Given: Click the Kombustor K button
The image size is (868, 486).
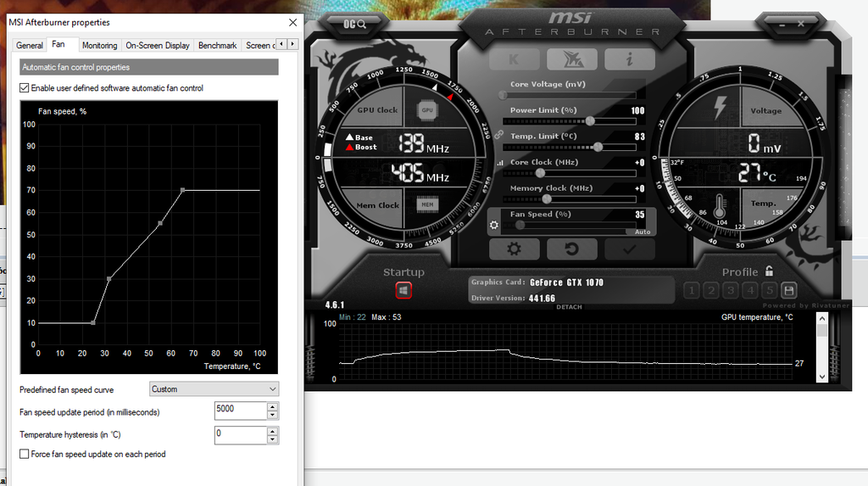Looking at the screenshot, I should click(514, 59).
